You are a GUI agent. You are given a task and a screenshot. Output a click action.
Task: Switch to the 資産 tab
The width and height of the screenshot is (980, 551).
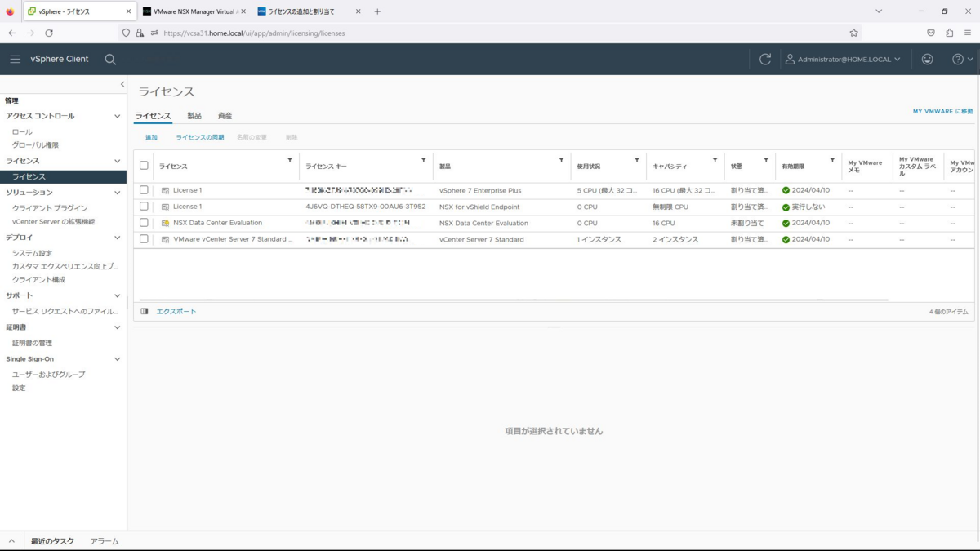tap(225, 116)
